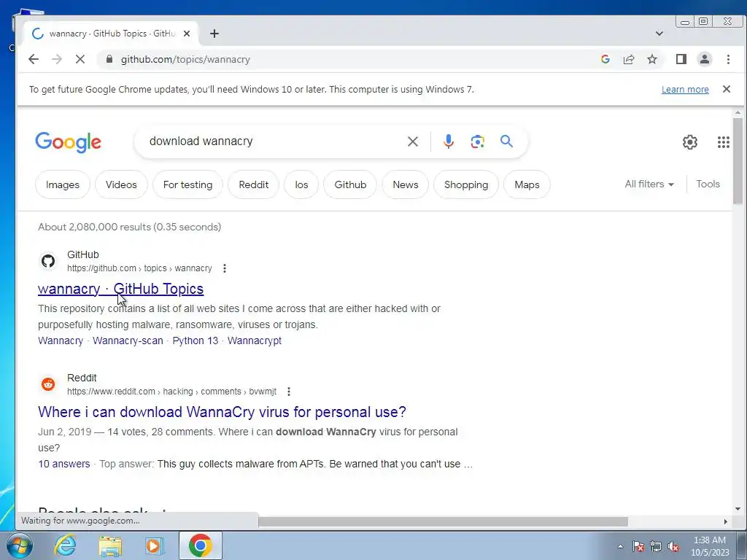Open Windows Explorer folder from taskbar

coord(110,545)
